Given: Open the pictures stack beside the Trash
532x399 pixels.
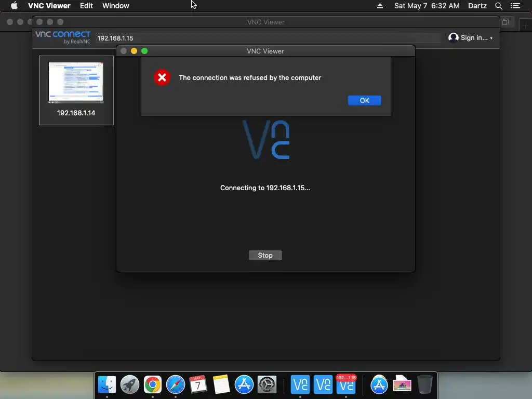Looking at the screenshot, I should click(x=402, y=384).
